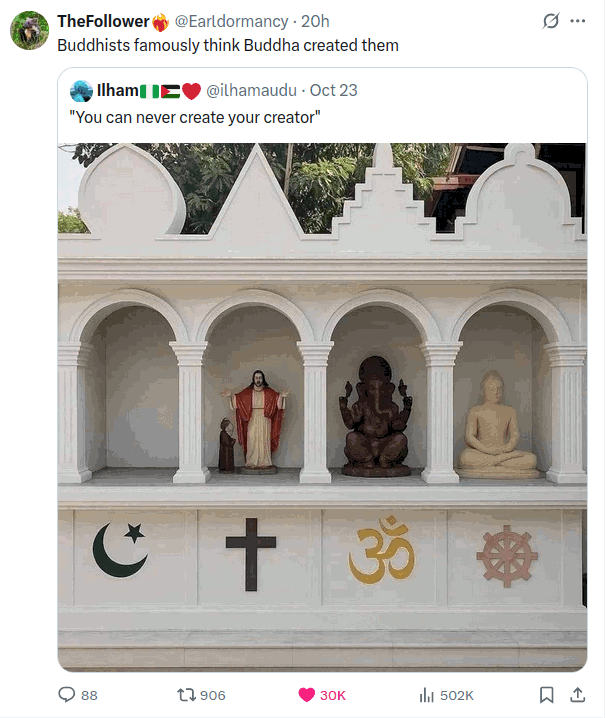606x718 pixels.
Task: Click the Oct 23 date of the quoted post
Action: (x=333, y=91)
